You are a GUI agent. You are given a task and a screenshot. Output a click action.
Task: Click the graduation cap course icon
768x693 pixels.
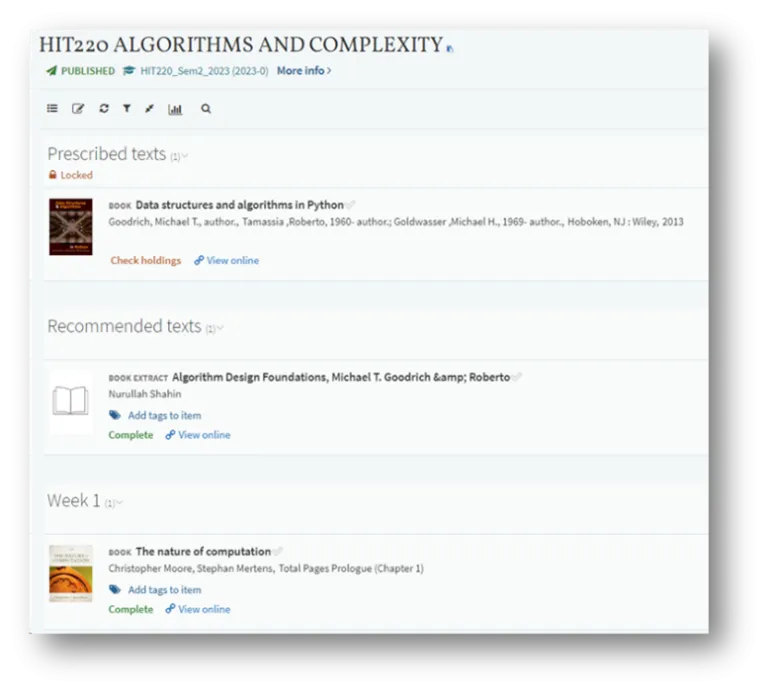point(129,71)
